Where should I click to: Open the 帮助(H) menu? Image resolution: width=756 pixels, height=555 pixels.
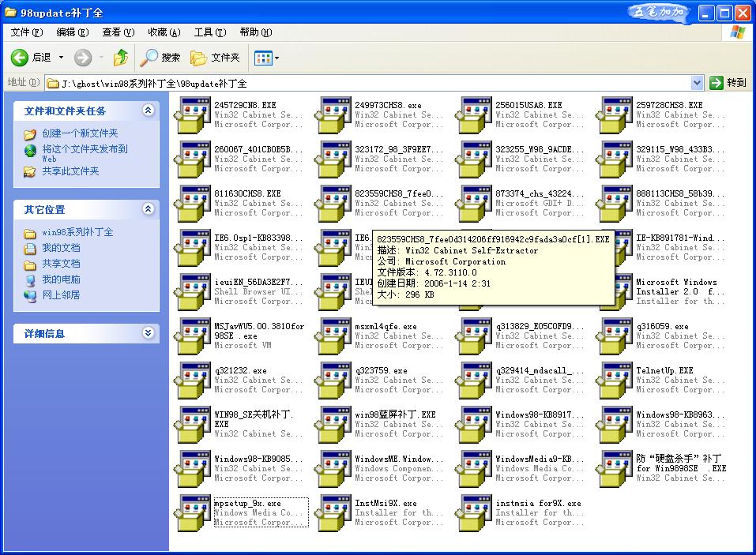[x=255, y=32]
